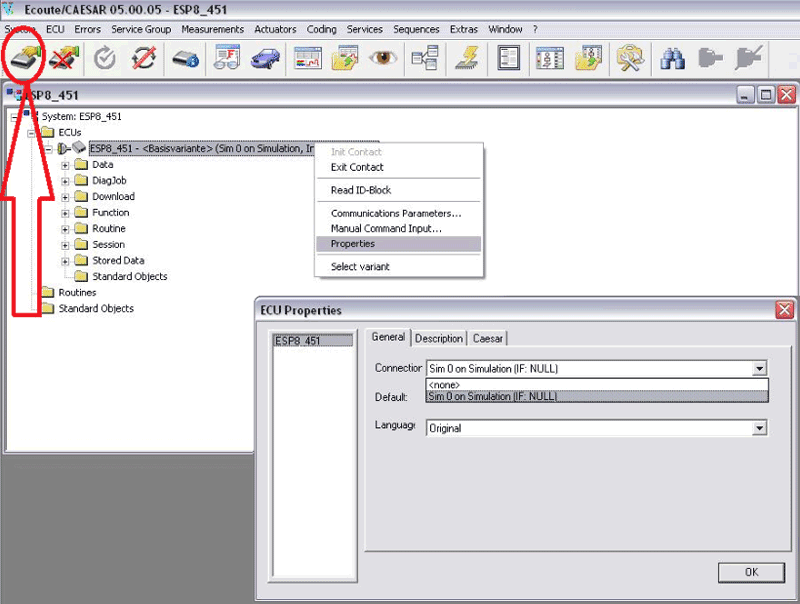Expand the Function tree node

tap(65, 213)
